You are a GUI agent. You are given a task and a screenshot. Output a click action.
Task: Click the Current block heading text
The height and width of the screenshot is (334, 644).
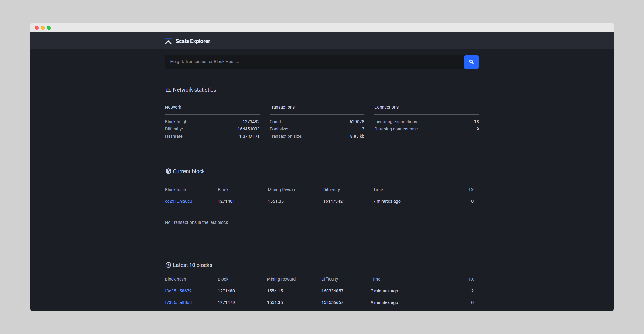tap(189, 171)
